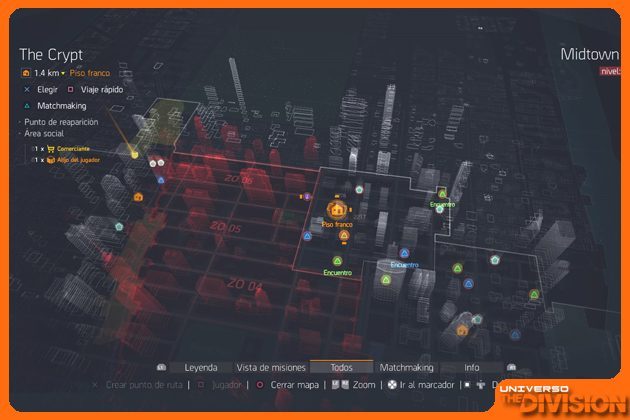Click the Jugador option
The width and height of the screenshot is (630, 420).
(227, 385)
